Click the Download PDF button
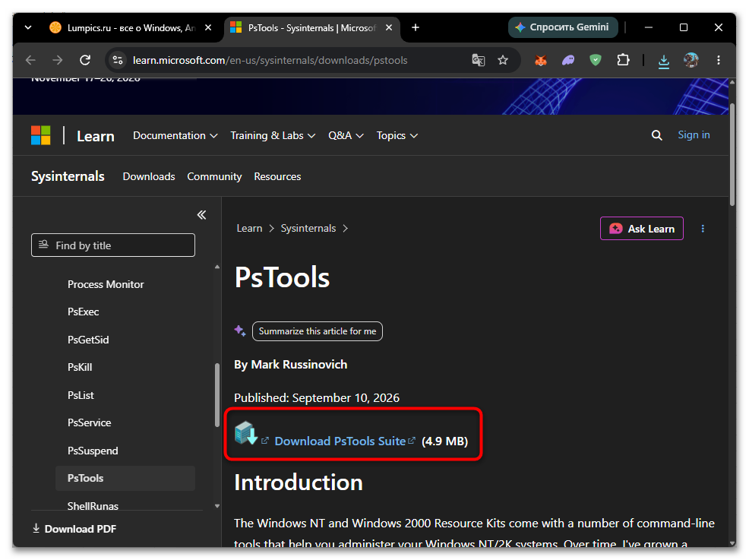 (x=74, y=529)
